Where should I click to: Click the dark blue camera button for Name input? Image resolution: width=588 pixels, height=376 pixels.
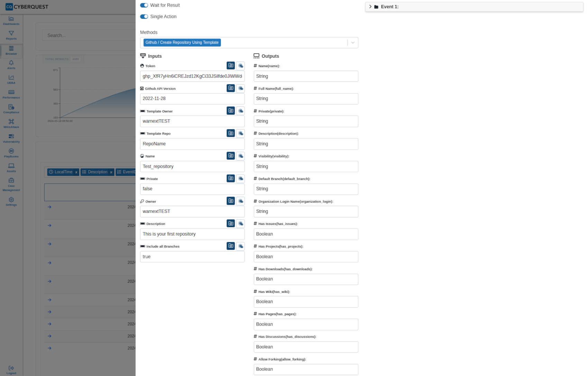231,156
